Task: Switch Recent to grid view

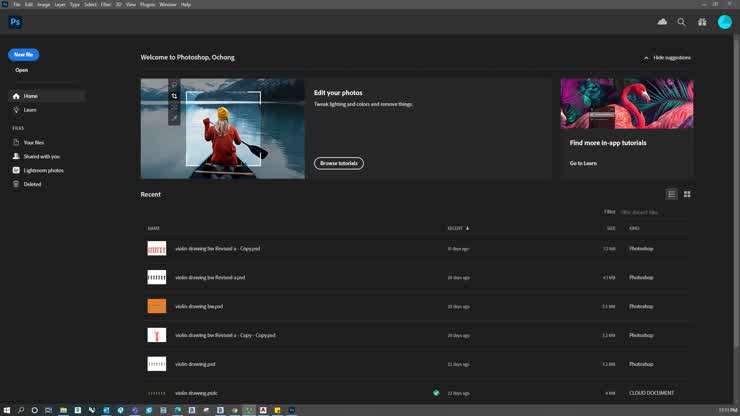Action: click(x=687, y=194)
